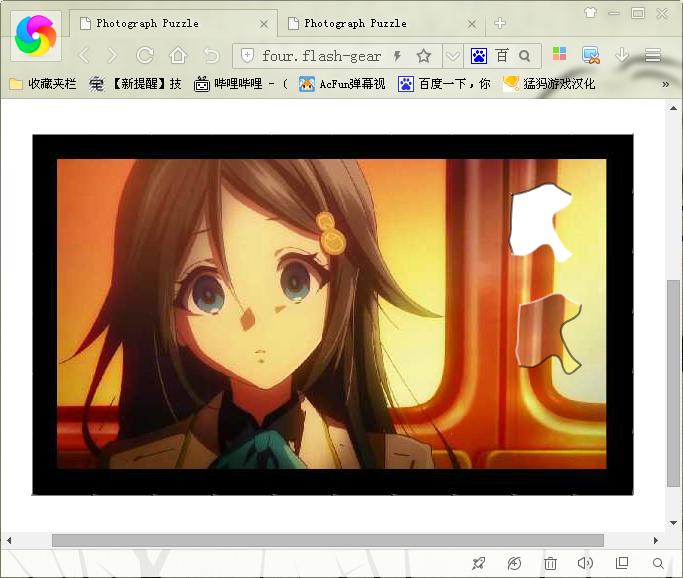
Task: Click the horizontal scrollbar thumb
Action: click(328, 540)
